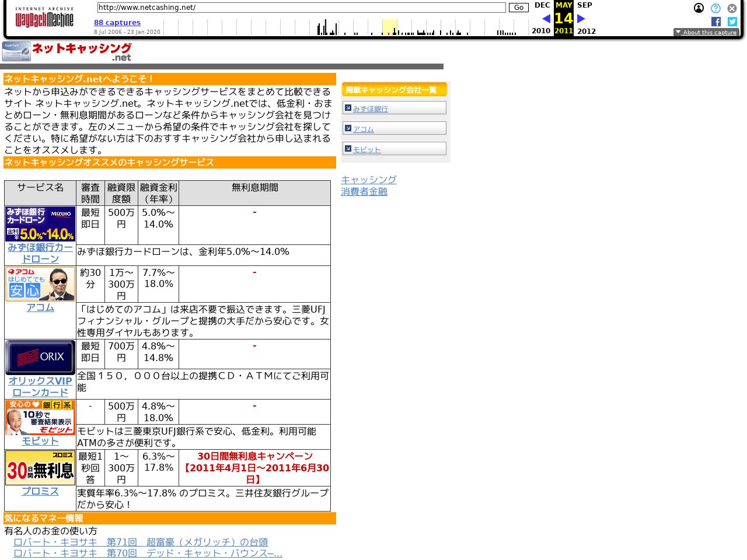Viewport: 747px width, 560px height.
Task: Click the ORIX banner image
Action: point(40,357)
